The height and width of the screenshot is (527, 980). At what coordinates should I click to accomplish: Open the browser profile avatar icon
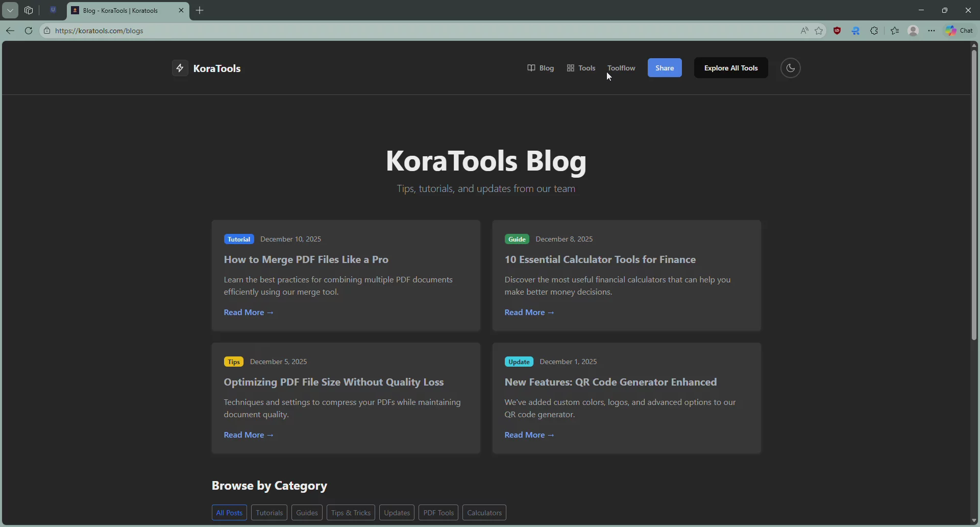[x=914, y=31]
